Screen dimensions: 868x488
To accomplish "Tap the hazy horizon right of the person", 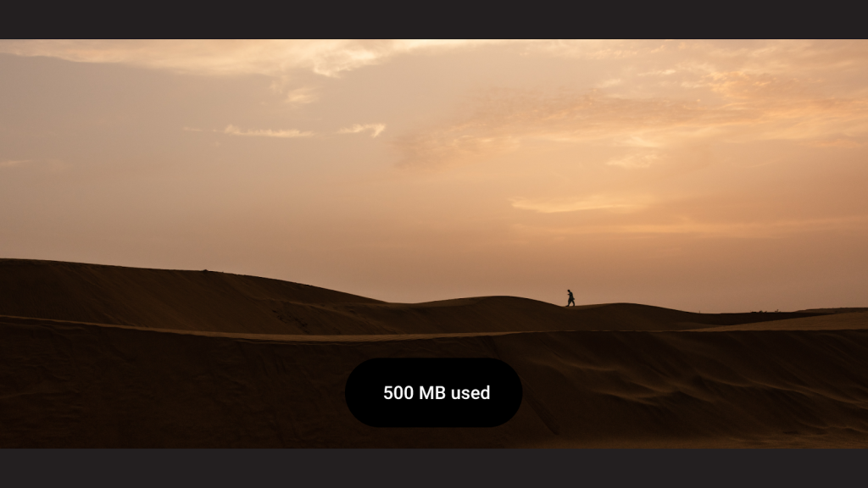I will tap(720, 288).
